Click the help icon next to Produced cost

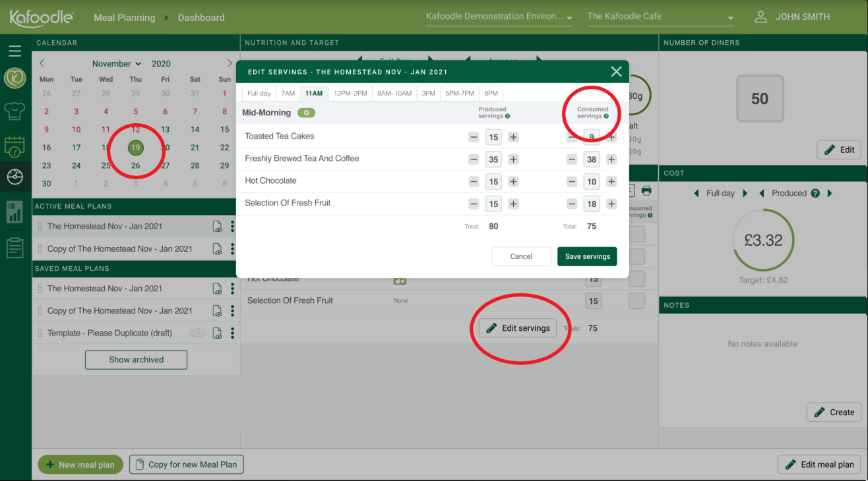[x=815, y=193]
